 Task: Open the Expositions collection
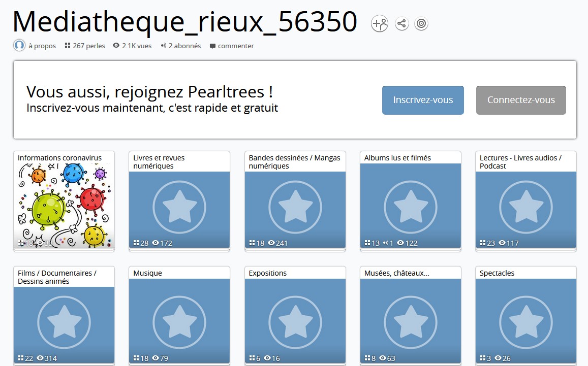click(295, 315)
